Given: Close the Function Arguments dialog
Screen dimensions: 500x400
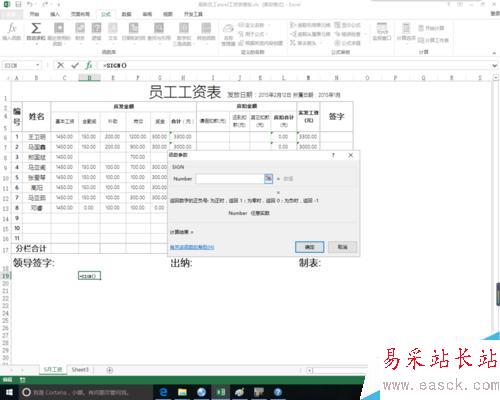Looking at the screenshot, I should pyautogui.click(x=350, y=155).
